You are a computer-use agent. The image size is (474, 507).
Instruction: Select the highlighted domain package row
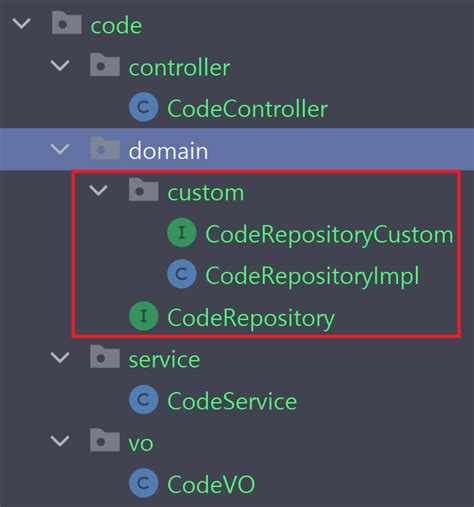pos(237,149)
